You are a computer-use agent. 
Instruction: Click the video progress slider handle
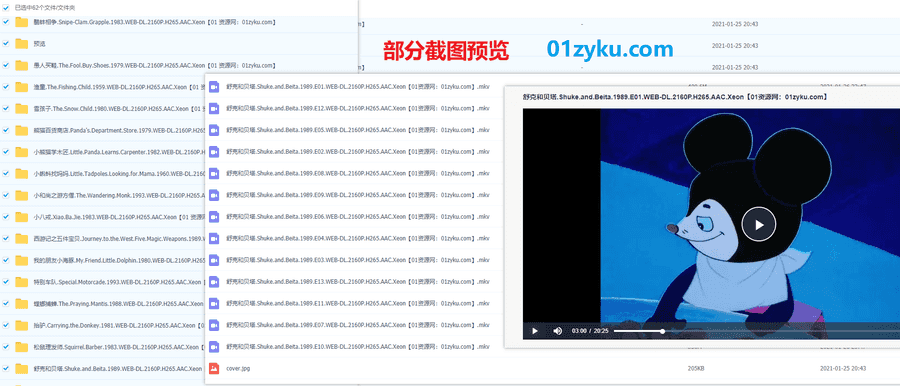pyautogui.click(x=662, y=331)
